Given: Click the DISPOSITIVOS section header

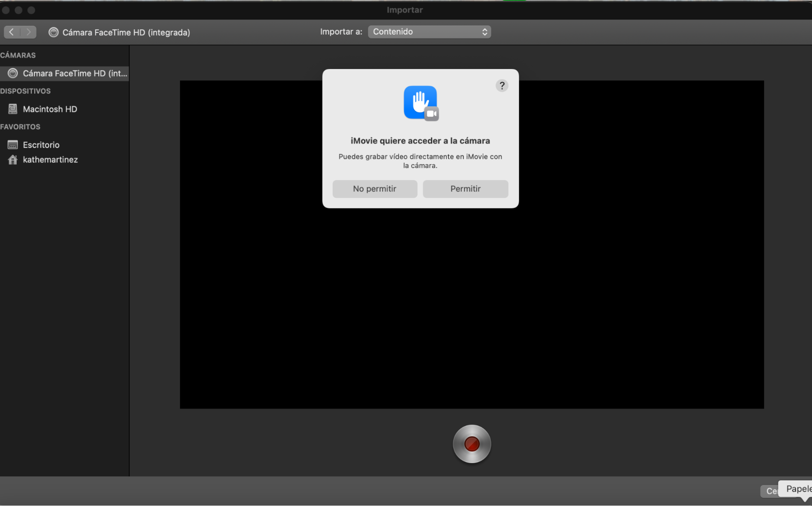Looking at the screenshot, I should [x=25, y=91].
